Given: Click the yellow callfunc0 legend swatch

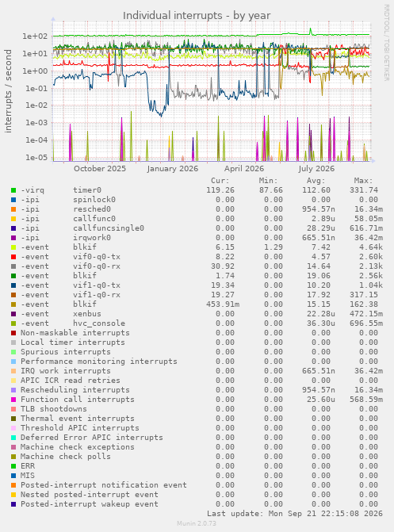Looking at the screenshot, I should (x=13, y=219).
